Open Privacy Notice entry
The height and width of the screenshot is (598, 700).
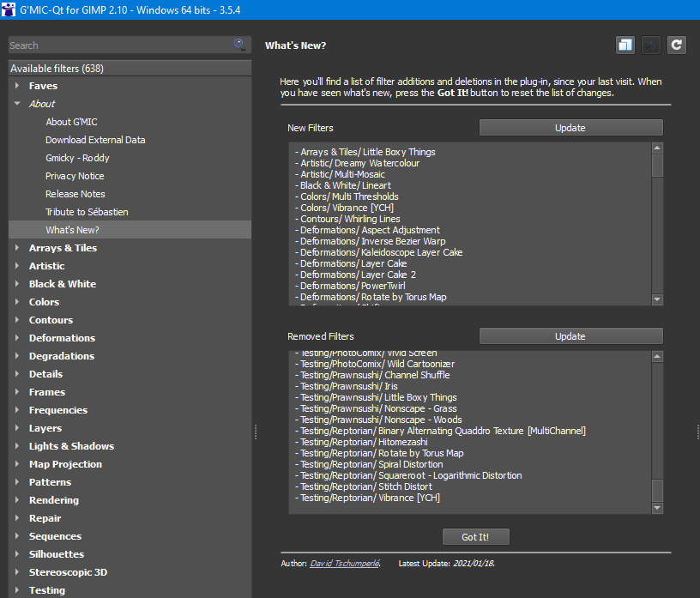(75, 176)
